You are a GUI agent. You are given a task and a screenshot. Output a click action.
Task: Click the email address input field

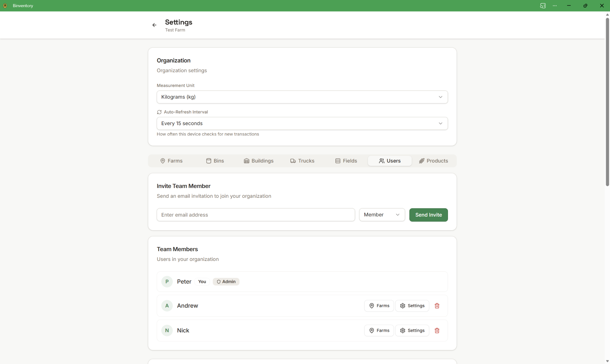coord(256,214)
